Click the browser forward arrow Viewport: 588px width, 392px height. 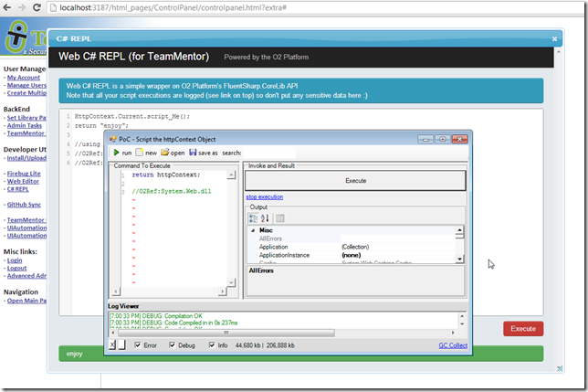(22, 7)
